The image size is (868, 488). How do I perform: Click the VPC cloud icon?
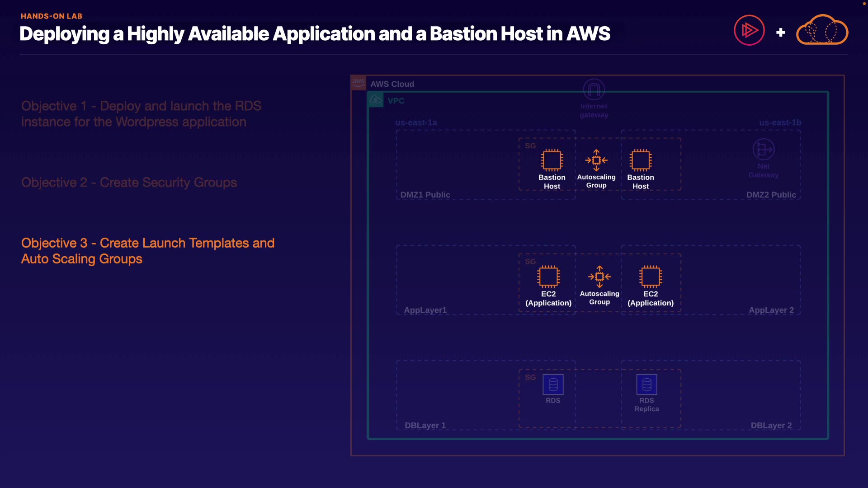[x=376, y=100]
